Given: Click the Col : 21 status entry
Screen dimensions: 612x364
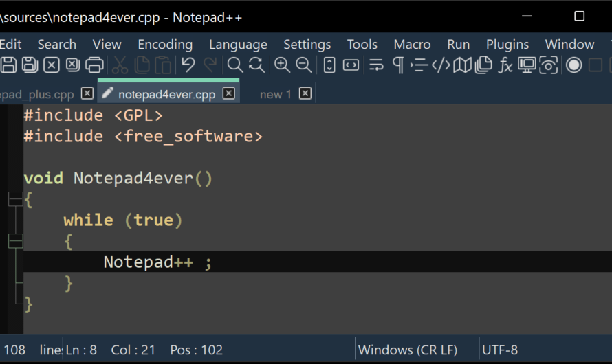Looking at the screenshot, I should tap(133, 350).
